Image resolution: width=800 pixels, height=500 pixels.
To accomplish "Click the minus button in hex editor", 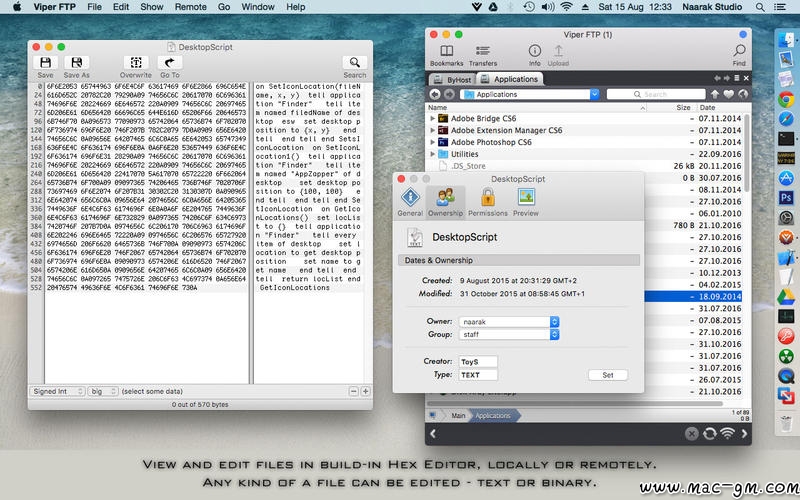I will (354, 391).
